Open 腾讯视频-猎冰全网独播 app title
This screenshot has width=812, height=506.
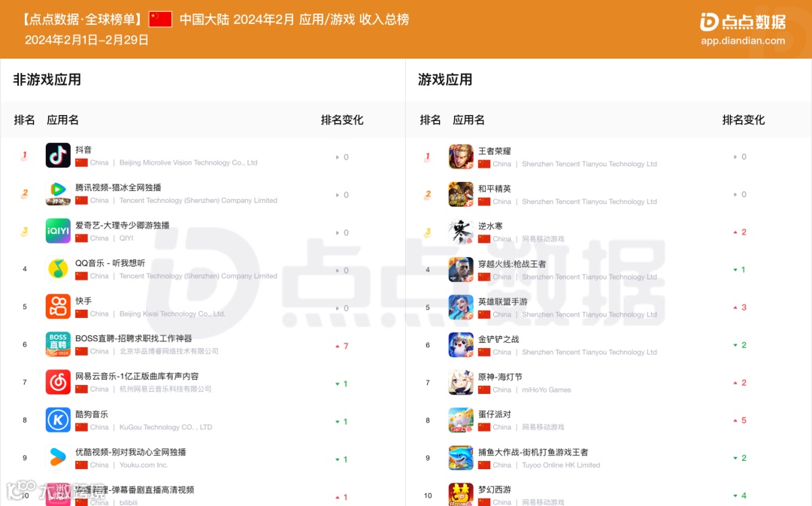point(118,187)
